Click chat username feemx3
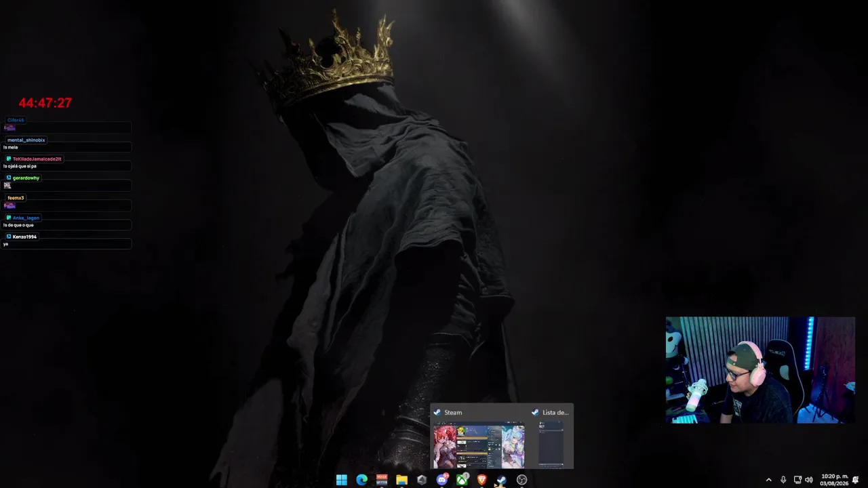The image size is (868, 488). (x=16, y=198)
